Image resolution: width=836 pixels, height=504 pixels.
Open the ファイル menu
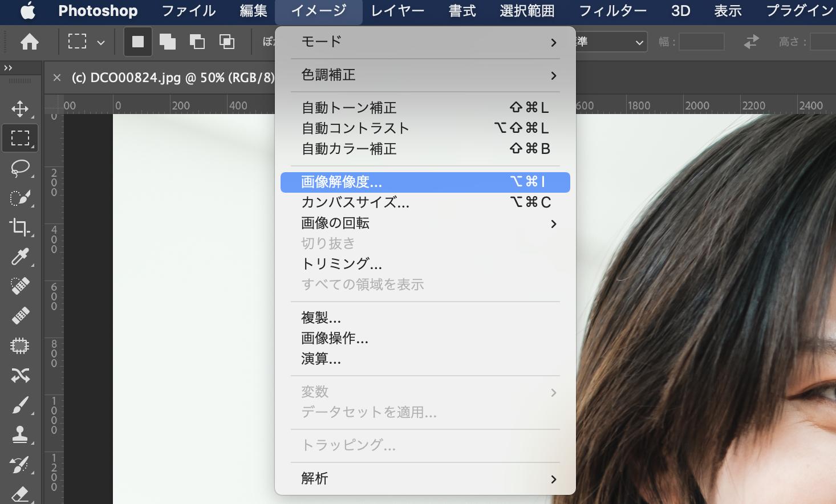[189, 11]
